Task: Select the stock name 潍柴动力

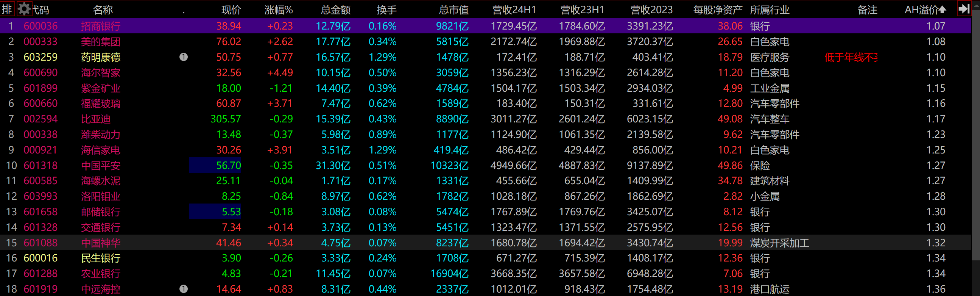Action: click(x=100, y=135)
